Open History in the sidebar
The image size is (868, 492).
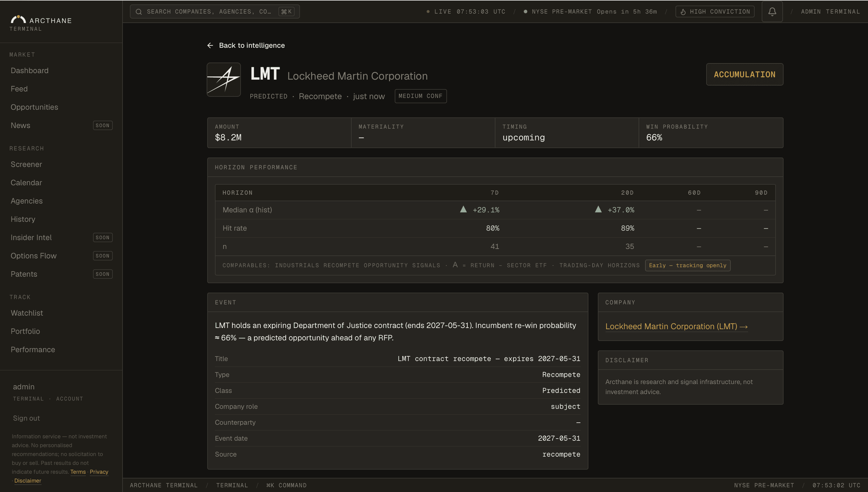click(23, 219)
